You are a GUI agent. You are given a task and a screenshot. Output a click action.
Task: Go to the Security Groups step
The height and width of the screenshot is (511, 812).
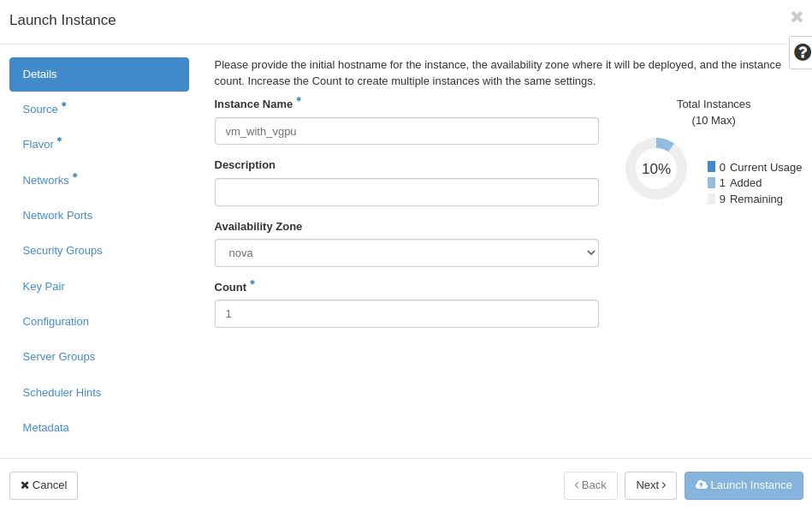click(62, 250)
